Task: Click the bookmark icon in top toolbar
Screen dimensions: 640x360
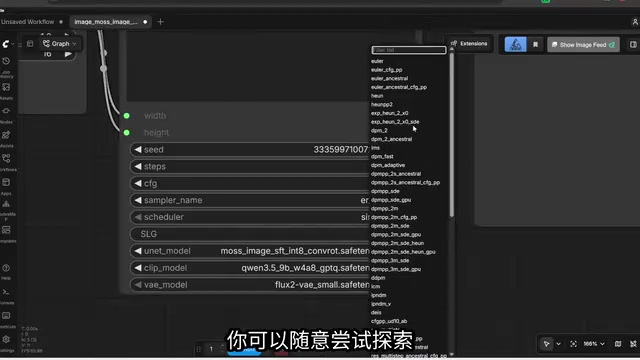Action: [535, 44]
